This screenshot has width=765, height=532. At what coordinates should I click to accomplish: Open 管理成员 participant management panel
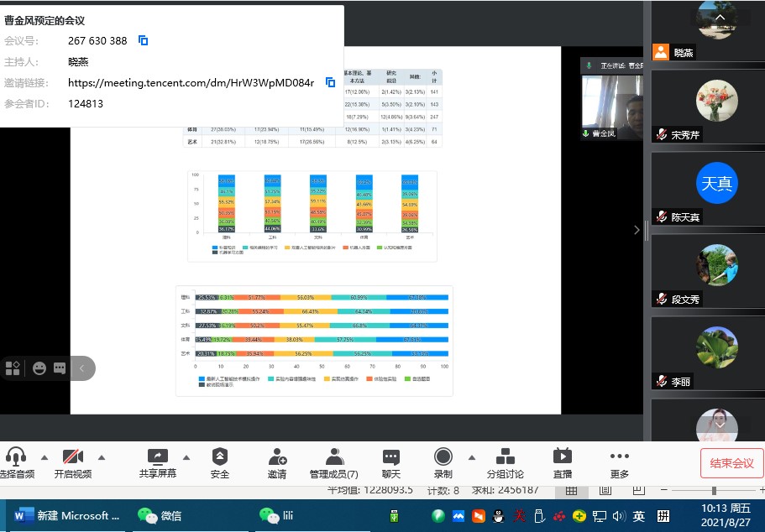pyautogui.click(x=334, y=462)
